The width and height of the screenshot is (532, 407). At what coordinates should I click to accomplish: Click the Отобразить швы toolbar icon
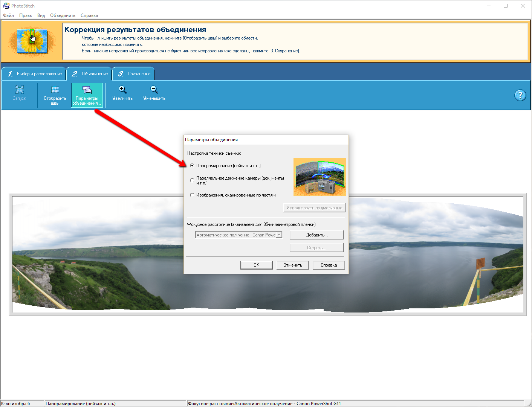click(x=55, y=90)
